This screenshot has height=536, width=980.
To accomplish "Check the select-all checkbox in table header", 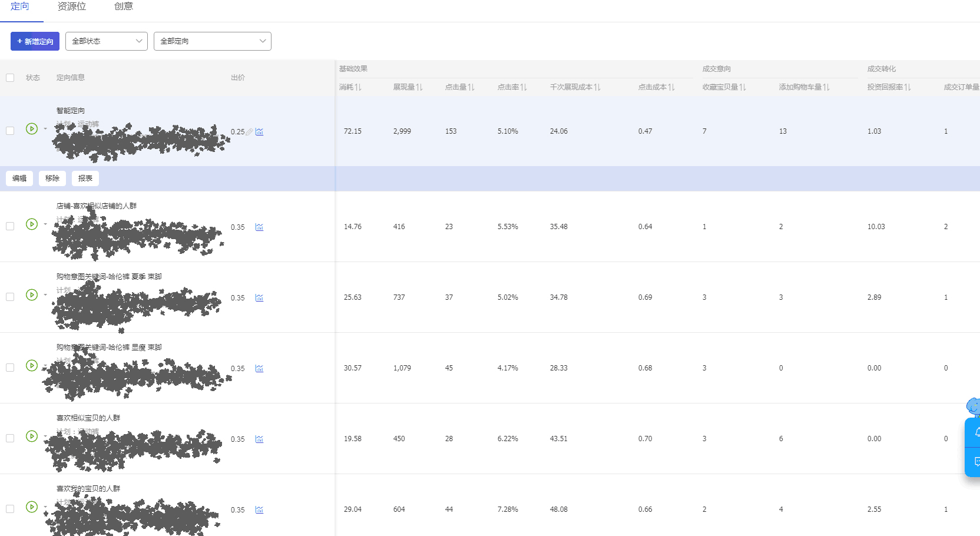I will [10, 78].
